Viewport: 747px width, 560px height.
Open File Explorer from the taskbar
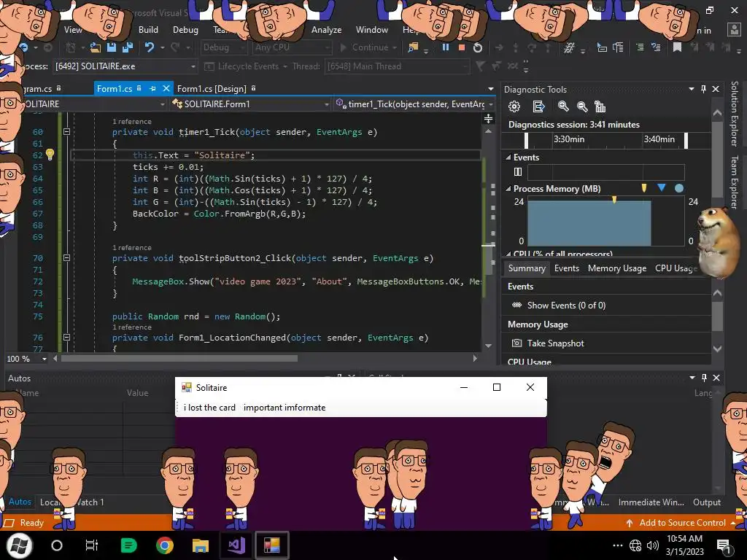(x=200, y=545)
